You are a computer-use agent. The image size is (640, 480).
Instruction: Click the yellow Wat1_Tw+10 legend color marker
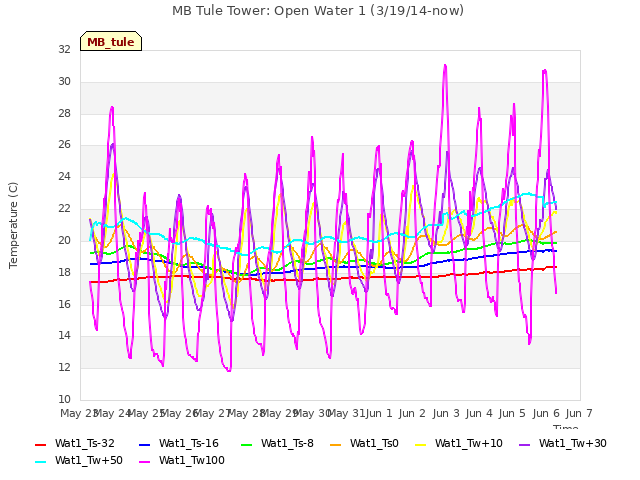420,444
